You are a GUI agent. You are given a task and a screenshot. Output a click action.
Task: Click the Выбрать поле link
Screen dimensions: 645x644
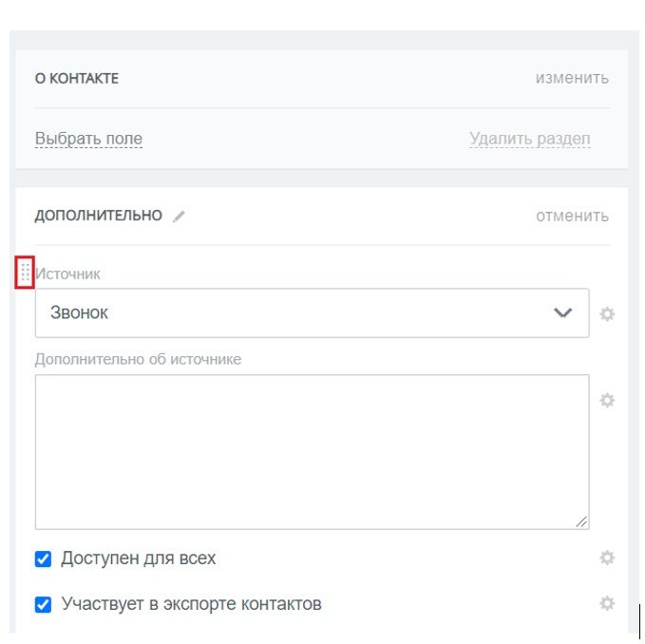[x=88, y=139]
